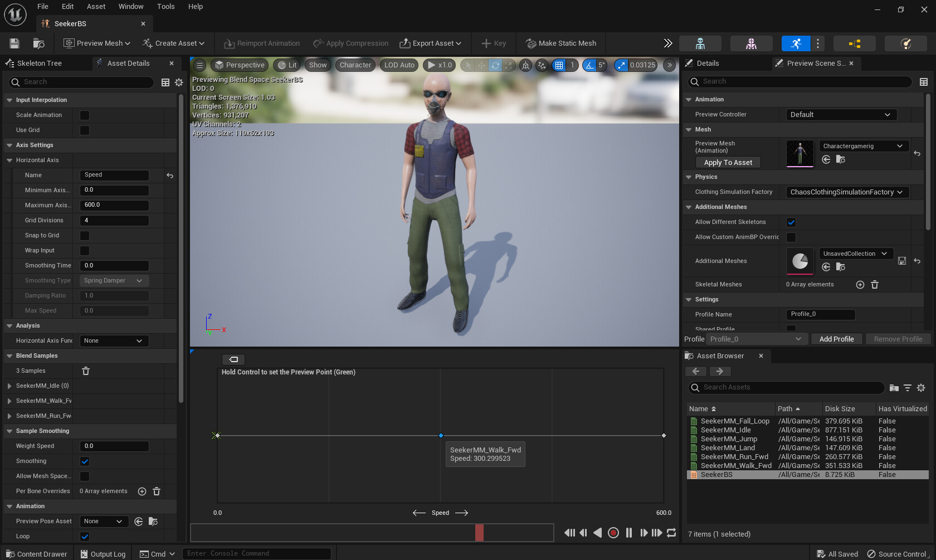The image size is (936, 560).
Task: Uncheck Allow Different Skeletons
Action: 791,222
